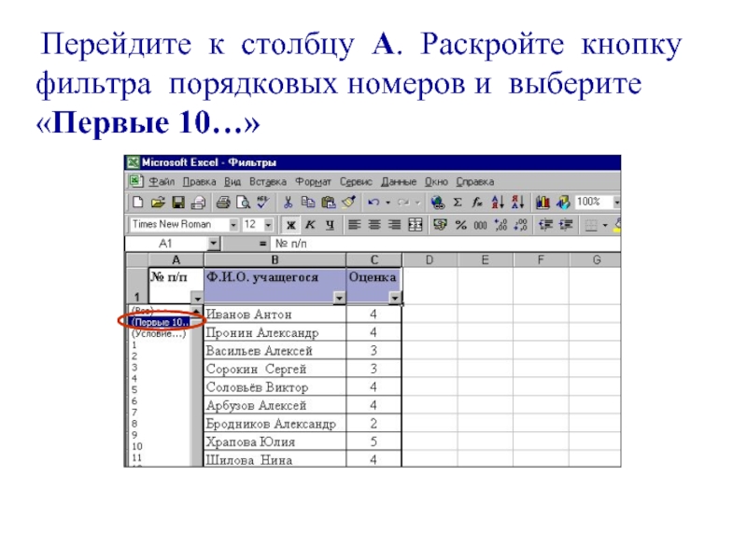
Task: Apply the Percent style icon
Action: [x=460, y=224]
